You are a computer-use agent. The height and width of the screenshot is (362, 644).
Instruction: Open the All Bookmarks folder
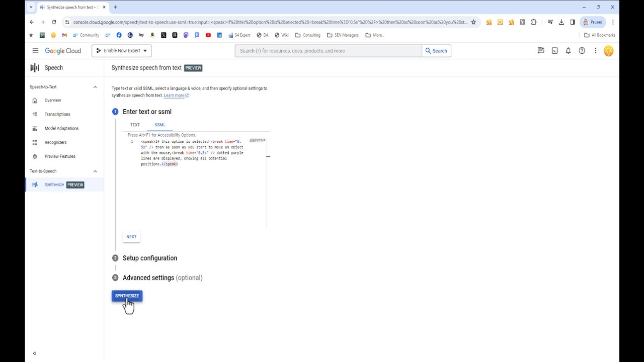(x=600, y=35)
